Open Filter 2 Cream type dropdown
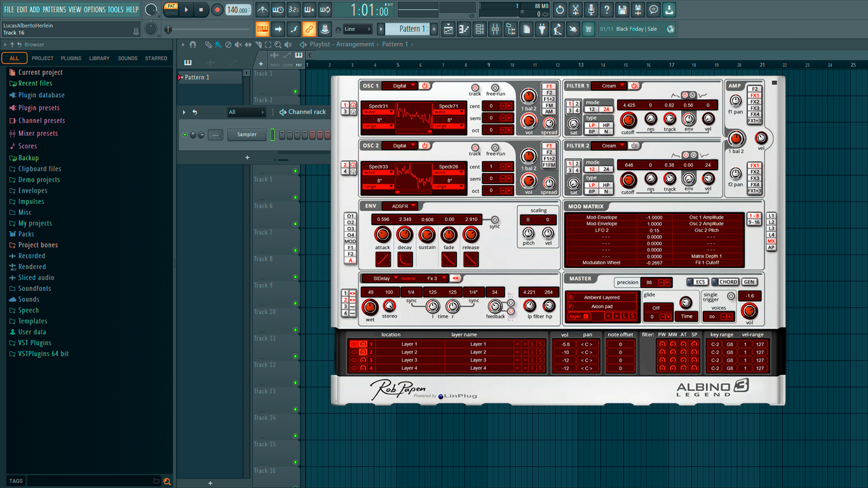Image resolution: width=868 pixels, height=488 pixels. (x=609, y=146)
